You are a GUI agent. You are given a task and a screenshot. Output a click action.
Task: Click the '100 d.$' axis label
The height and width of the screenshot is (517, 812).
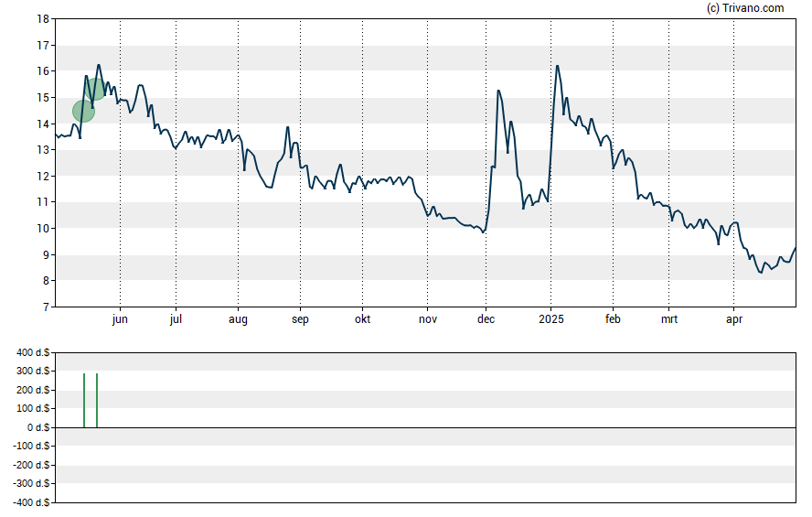(x=33, y=409)
